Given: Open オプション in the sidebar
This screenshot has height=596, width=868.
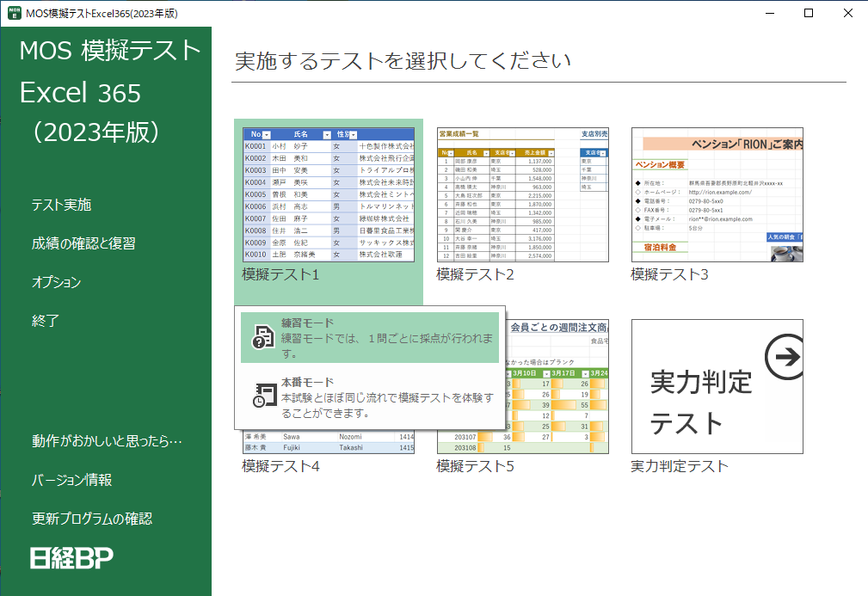Looking at the screenshot, I should (57, 282).
